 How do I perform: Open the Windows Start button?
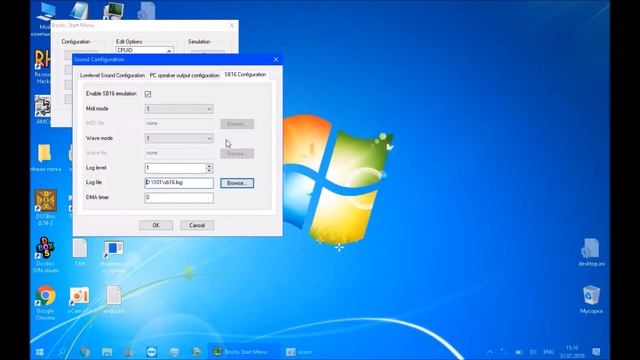[40, 352]
